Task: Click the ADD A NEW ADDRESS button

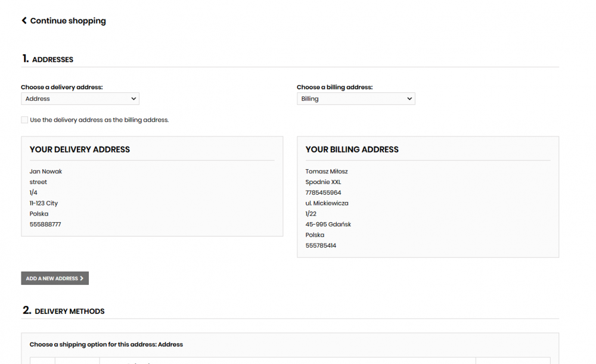Action: [x=55, y=278]
